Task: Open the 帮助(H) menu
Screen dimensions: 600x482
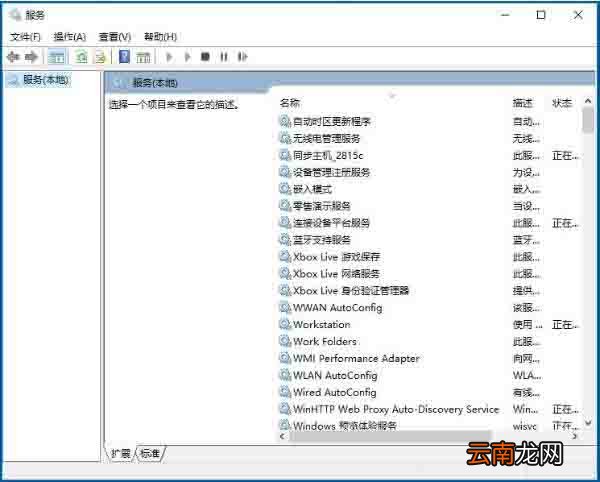Action: click(160, 37)
